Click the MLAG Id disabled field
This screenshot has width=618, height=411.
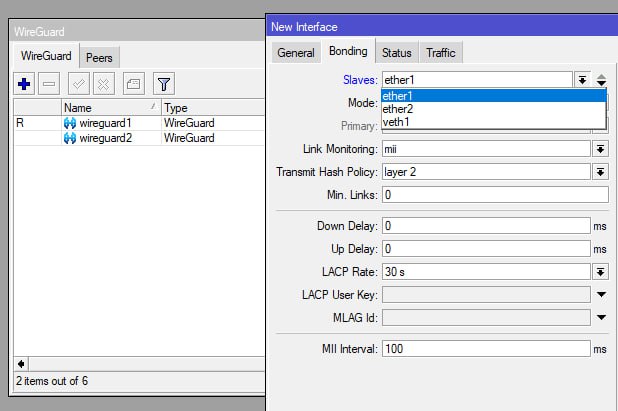pos(486,318)
